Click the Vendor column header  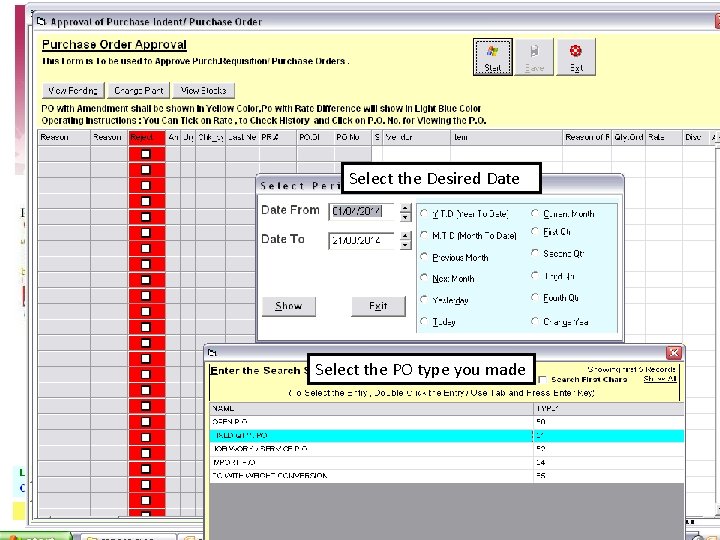(x=416, y=137)
